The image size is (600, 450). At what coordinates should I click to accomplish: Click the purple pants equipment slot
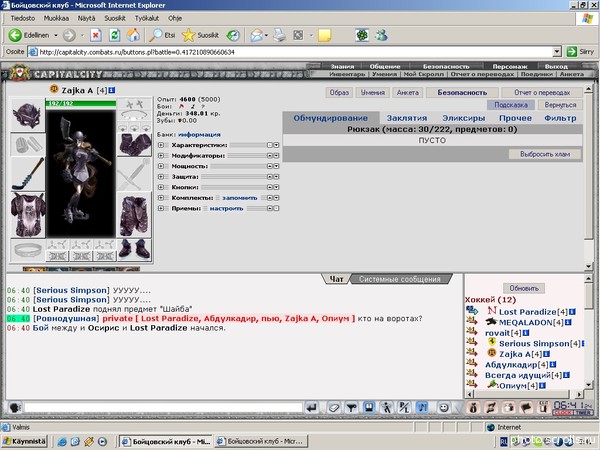pos(134,216)
